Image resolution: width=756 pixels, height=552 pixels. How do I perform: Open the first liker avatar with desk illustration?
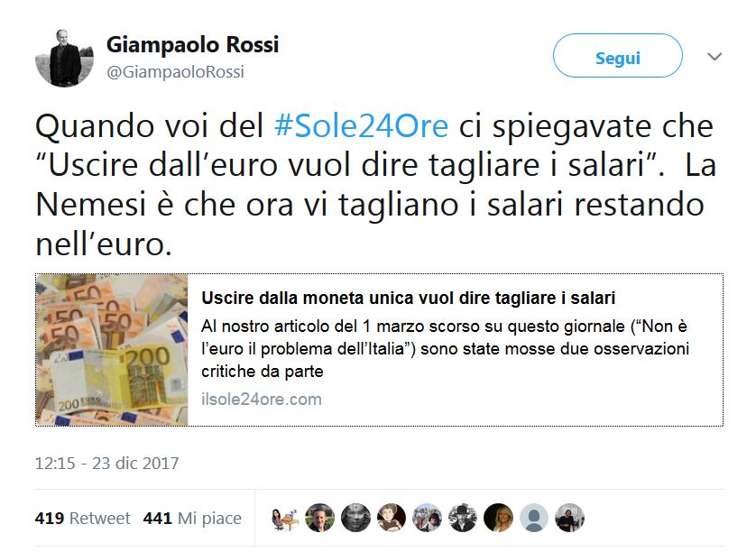tap(284, 518)
